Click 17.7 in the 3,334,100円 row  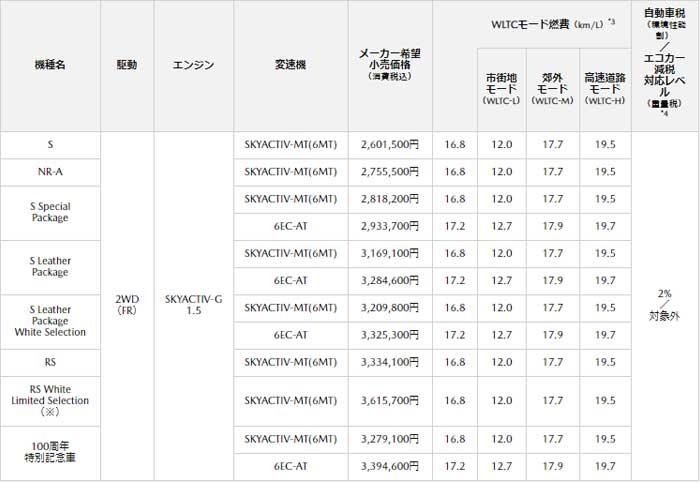552,362
